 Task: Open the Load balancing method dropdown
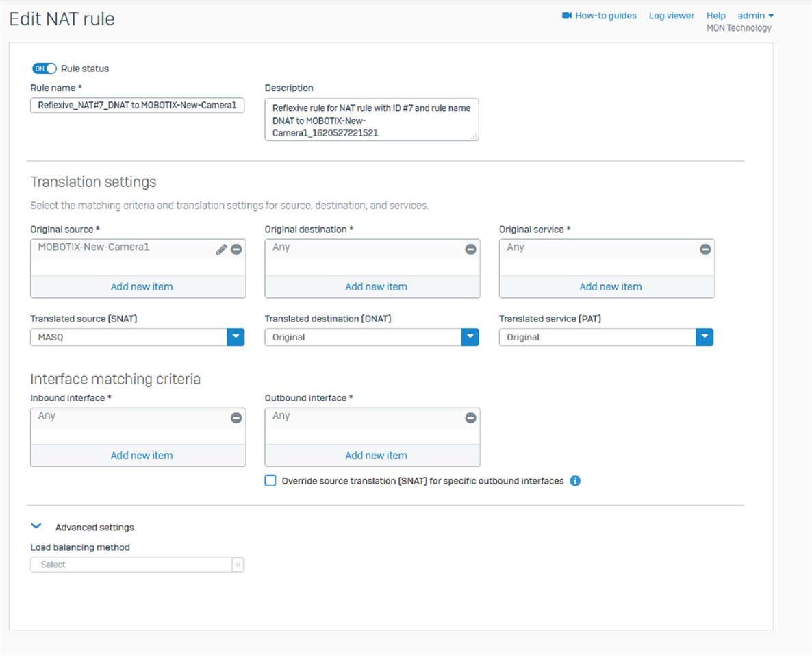[137, 565]
